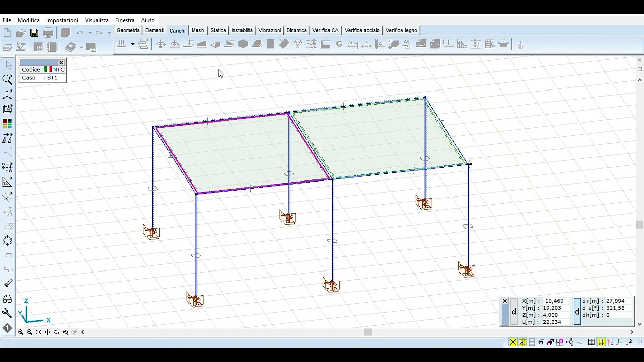Click the zoom out magnifier at bottom left
Viewport: 644px width, 362px height.
(30, 332)
